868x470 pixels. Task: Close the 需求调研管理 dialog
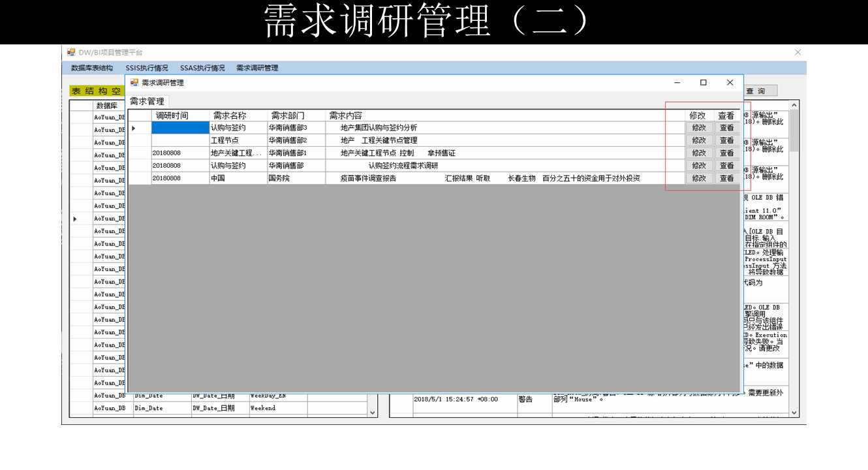[x=730, y=82]
